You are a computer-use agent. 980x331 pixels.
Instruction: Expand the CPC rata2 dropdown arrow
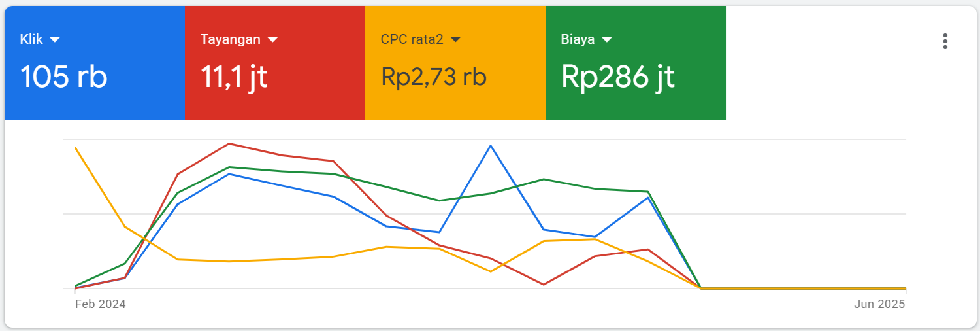[x=455, y=40]
